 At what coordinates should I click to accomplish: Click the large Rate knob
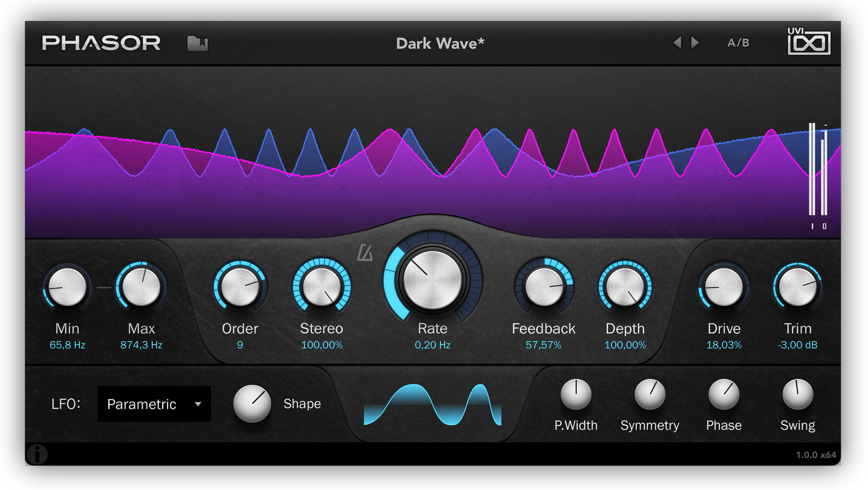432,280
